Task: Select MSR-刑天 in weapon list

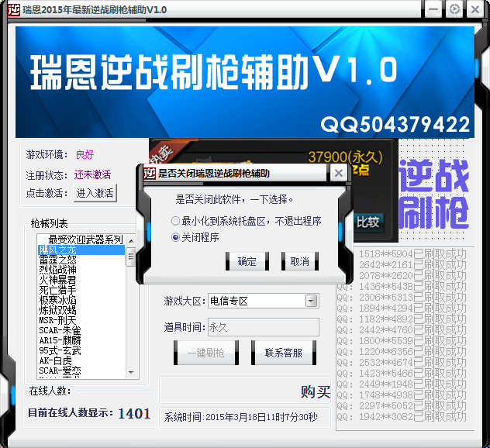Action: (81, 320)
